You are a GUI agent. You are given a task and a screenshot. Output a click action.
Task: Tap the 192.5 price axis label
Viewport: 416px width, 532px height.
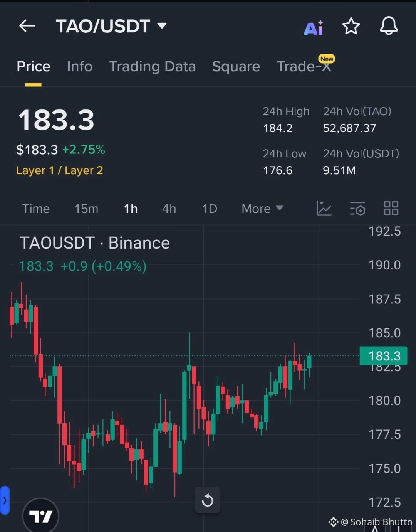385,231
